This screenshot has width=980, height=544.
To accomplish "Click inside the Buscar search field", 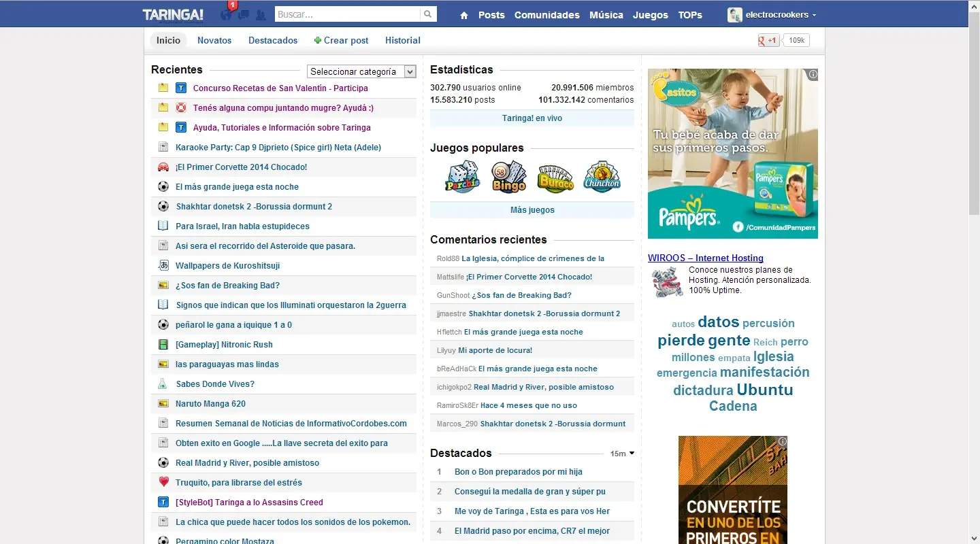I will click(x=348, y=14).
